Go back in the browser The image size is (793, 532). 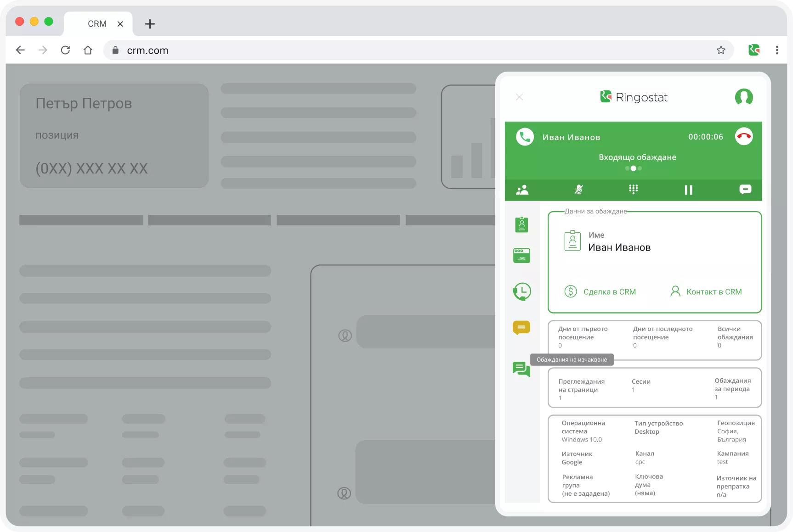point(20,50)
